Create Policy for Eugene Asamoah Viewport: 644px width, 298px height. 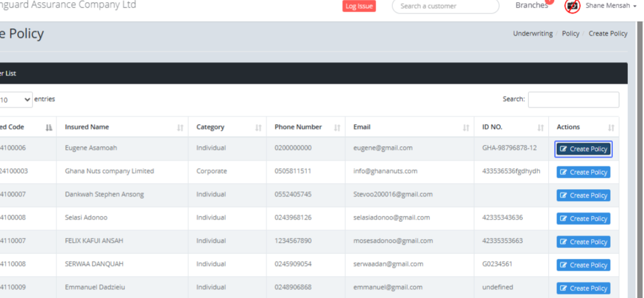point(583,149)
